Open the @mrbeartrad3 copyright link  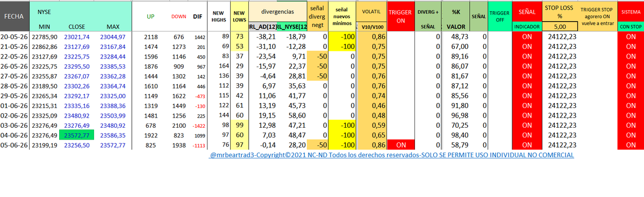pyautogui.click(x=391, y=155)
